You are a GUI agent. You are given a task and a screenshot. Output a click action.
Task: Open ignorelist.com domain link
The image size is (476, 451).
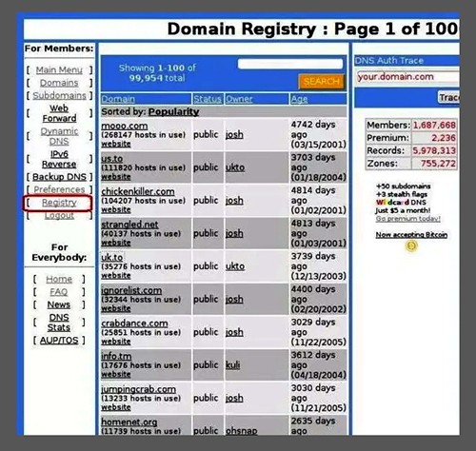pos(131,290)
